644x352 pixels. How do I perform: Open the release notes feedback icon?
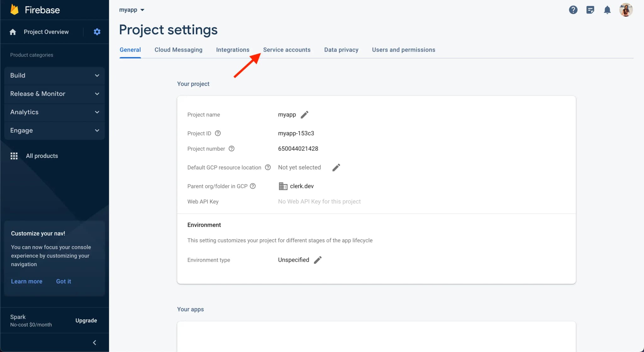pyautogui.click(x=590, y=10)
